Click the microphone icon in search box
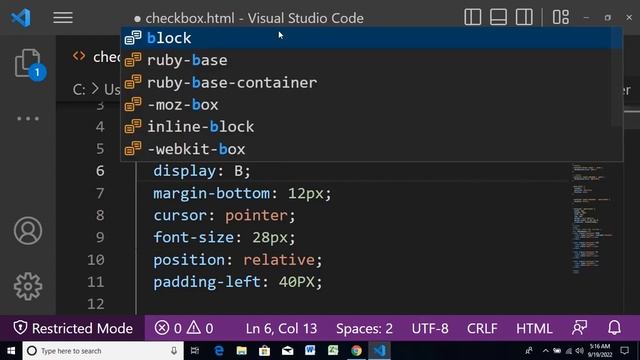Viewport: 640px width, 360px height. coord(174,351)
